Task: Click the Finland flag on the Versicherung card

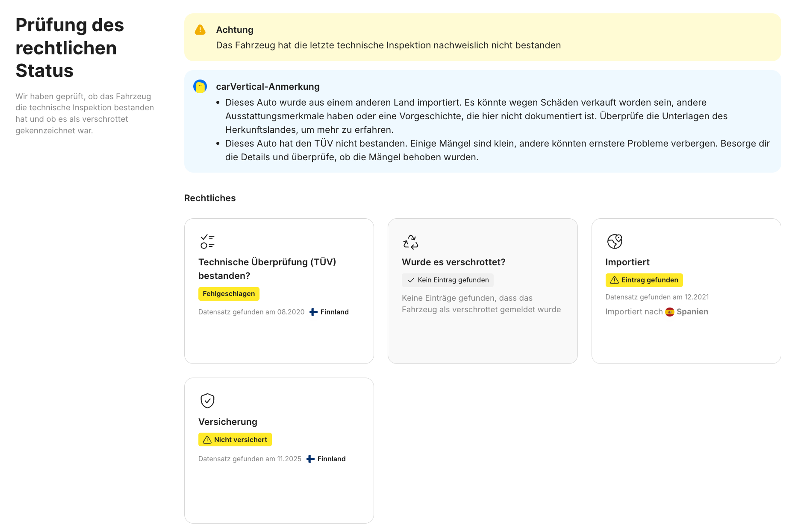Action: tap(311, 459)
